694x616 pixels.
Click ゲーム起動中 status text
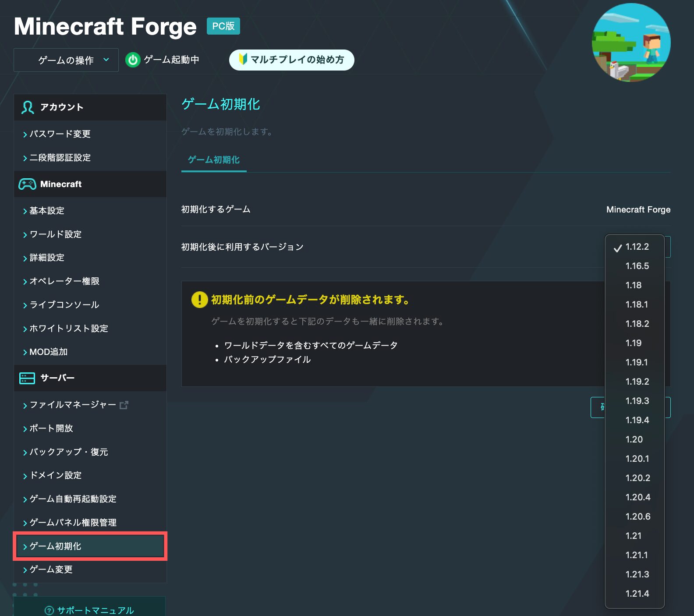point(172,60)
